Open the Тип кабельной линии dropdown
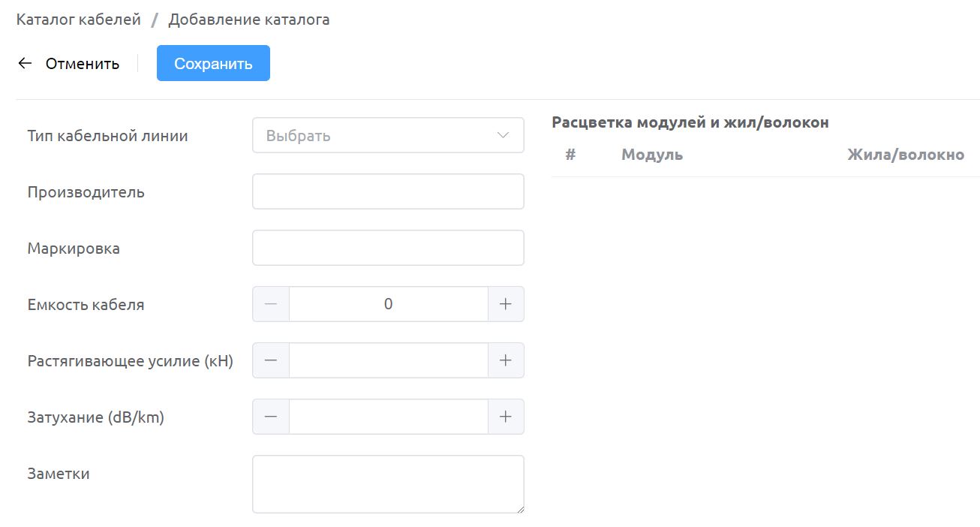This screenshot has height=527, width=980. [x=388, y=136]
